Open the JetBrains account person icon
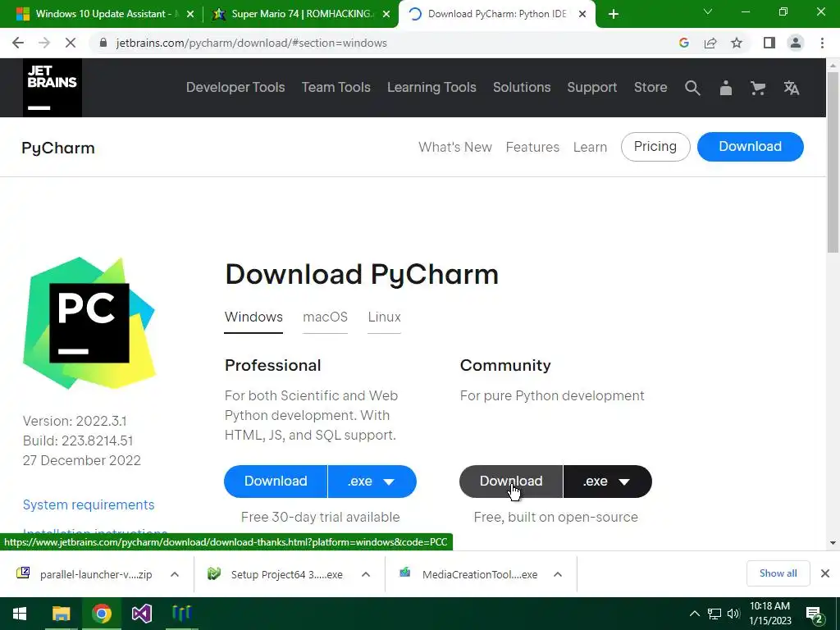The width and height of the screenshot is (840, 630). (x=725, y=88)
